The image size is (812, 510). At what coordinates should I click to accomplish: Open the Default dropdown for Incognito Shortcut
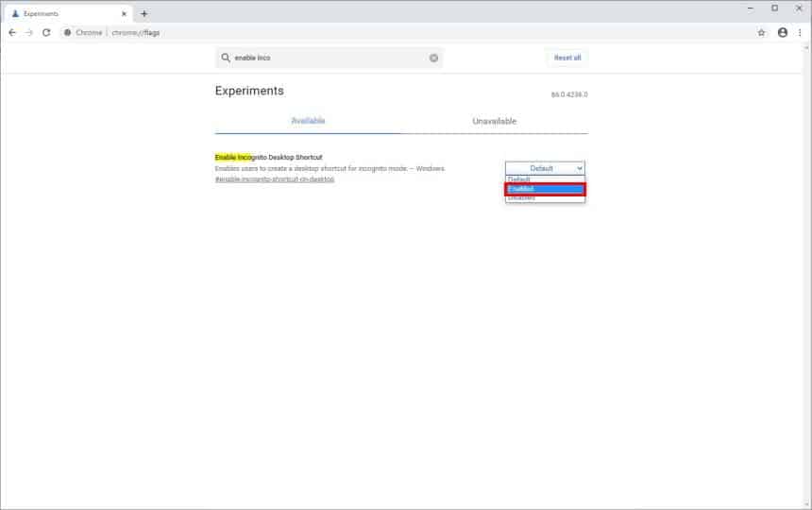click(545, 168)
